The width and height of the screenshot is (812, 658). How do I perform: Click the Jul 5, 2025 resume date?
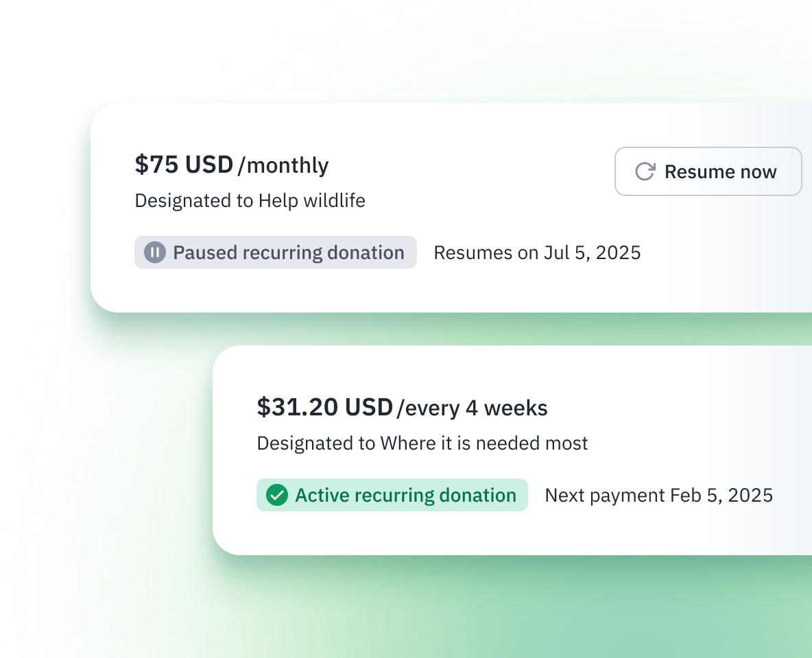pyautogui.click(x=592, y=253)
